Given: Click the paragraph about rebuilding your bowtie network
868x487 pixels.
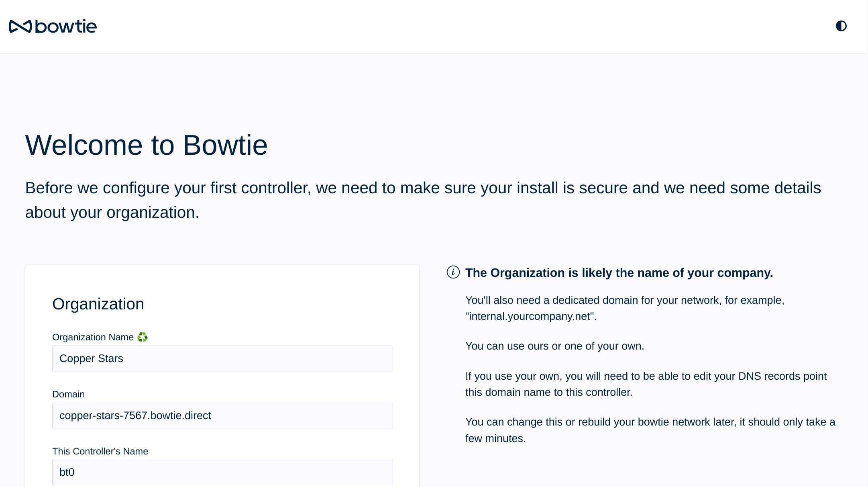Looking at the screenshot, I should [650, 430].
